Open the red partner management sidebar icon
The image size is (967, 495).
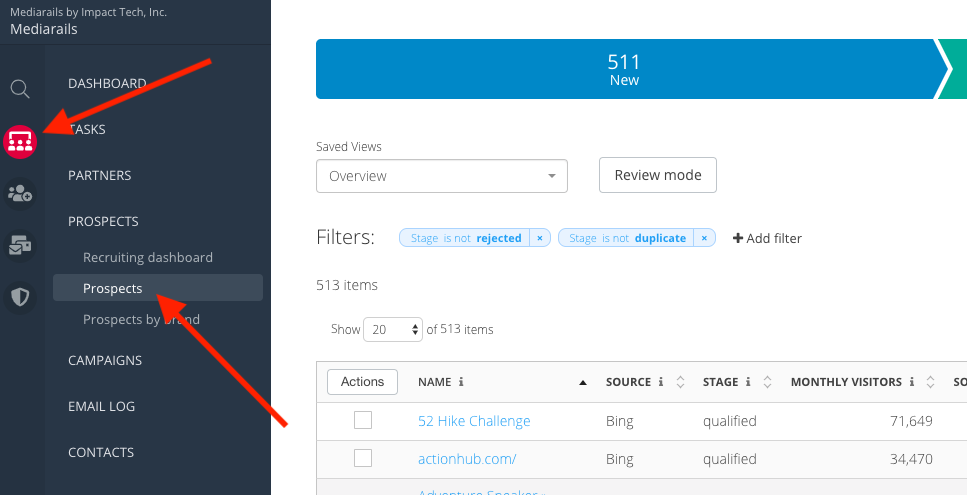click(20, 142)
